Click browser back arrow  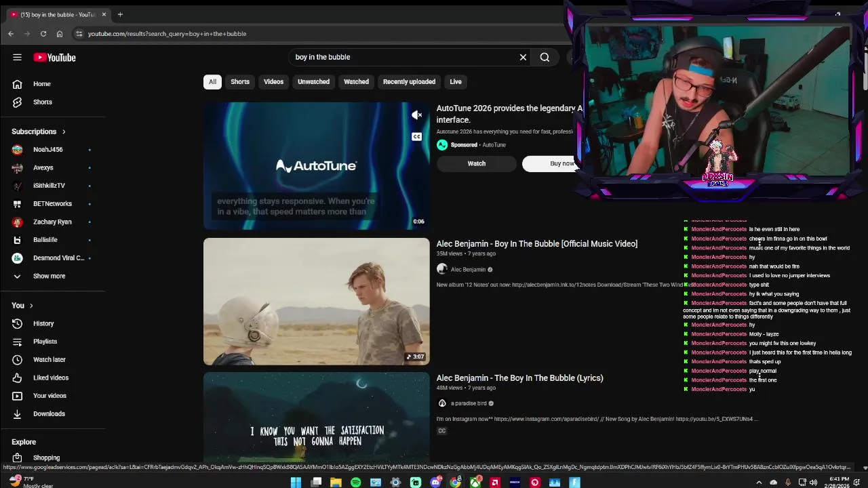click(x=11, y=34)
